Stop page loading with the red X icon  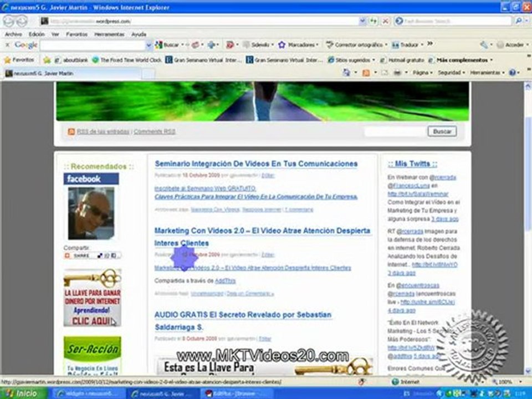[x=385, y=21]
